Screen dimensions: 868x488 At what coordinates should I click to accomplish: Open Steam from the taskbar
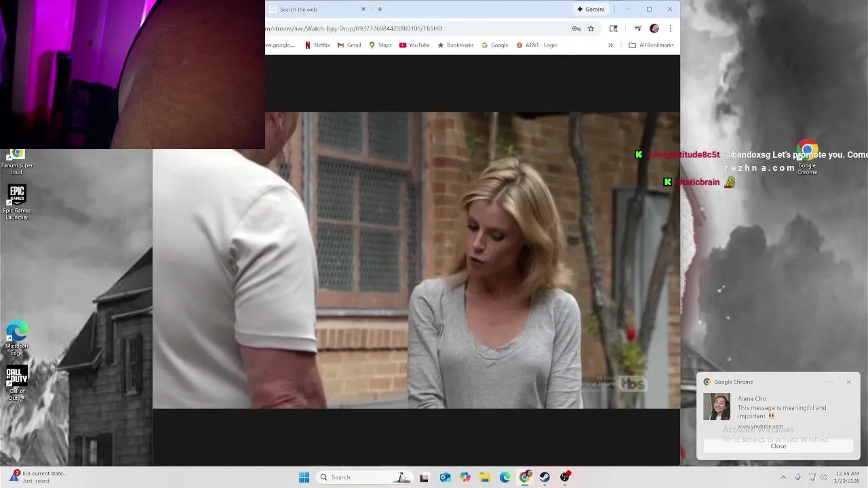pos(545,477)
